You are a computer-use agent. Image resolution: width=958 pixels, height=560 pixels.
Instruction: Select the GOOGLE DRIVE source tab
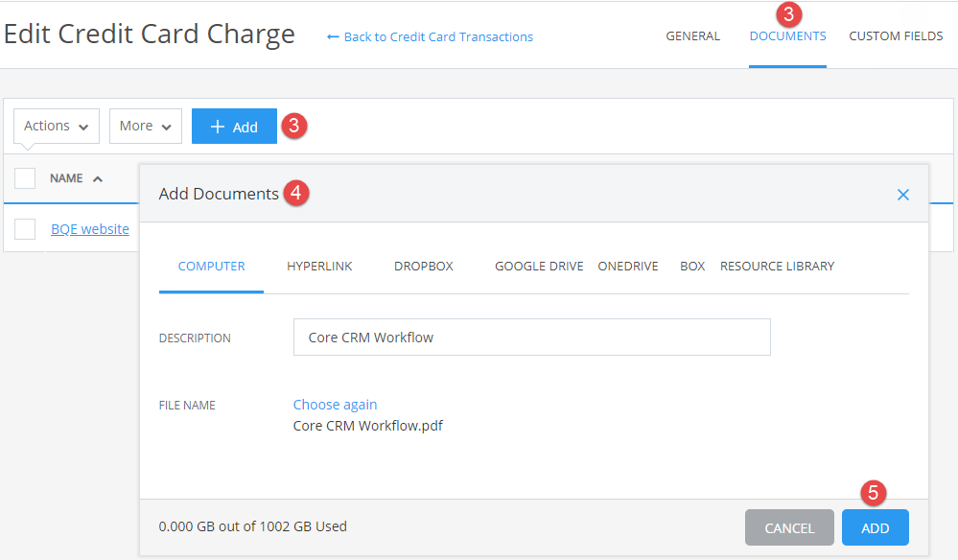[x=539, y=266]
